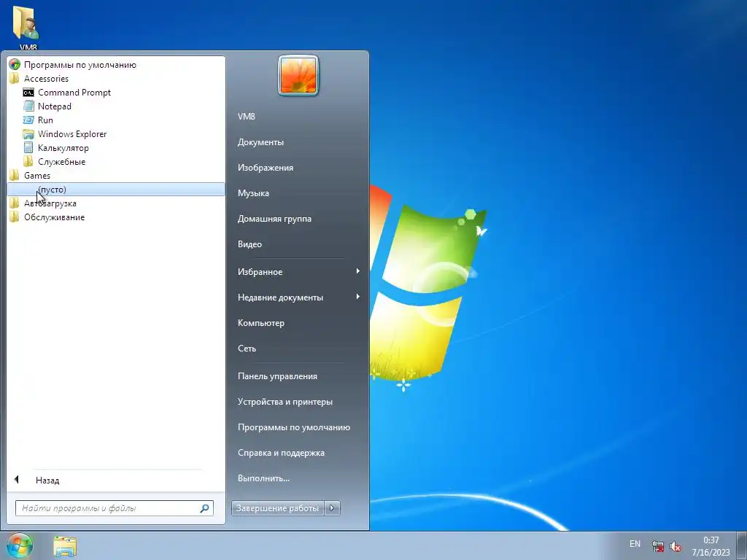The width and height of the screenshot is (747, 560).
Task: Open Видео library
Action: pyautogui.click(x=249, y=244)
